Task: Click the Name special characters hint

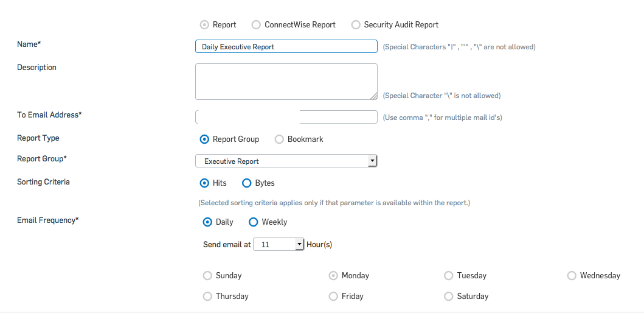Action: [459, 47]
